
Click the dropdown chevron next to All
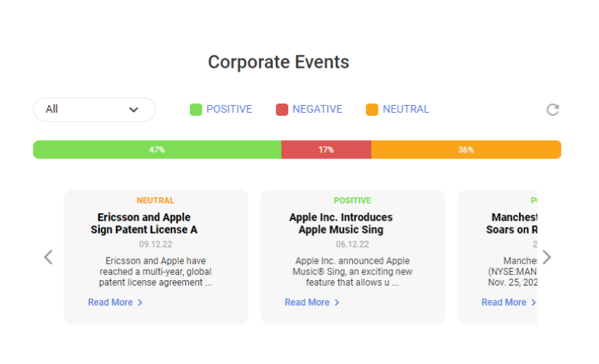[134, 110]
